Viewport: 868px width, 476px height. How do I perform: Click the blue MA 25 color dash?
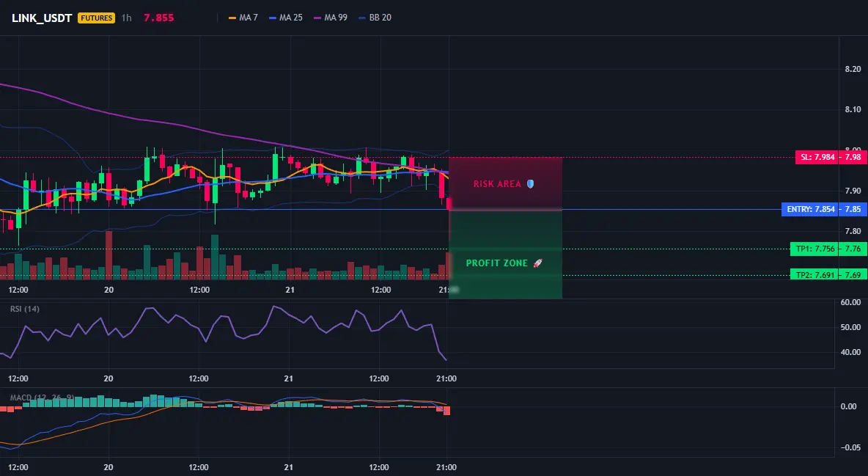click(273, 18)
